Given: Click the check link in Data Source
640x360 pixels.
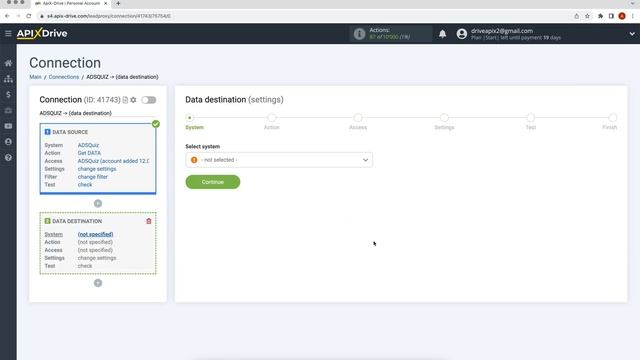Looking at the screenshot, I should click(x=85, y=185).
